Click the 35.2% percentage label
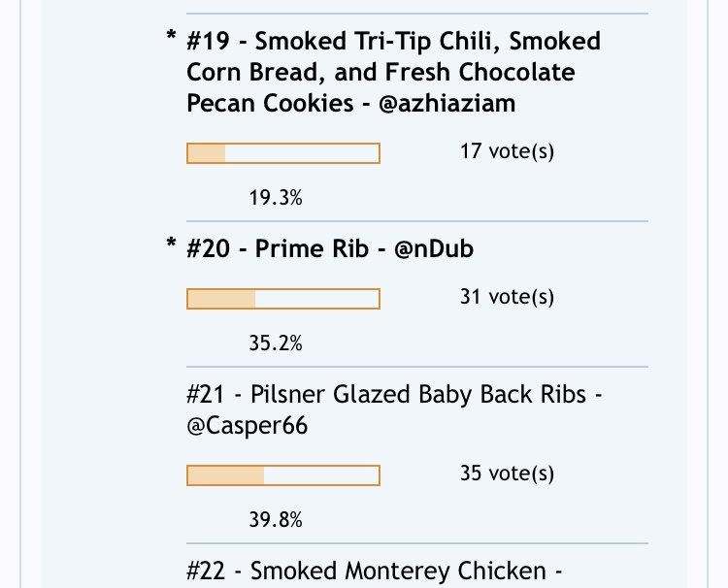 pos(276,343)
